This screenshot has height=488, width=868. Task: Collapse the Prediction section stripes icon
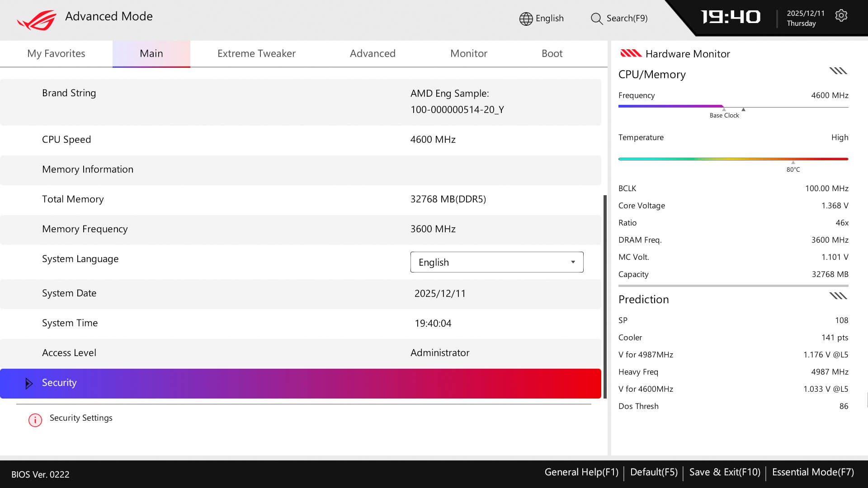(838, 296)
